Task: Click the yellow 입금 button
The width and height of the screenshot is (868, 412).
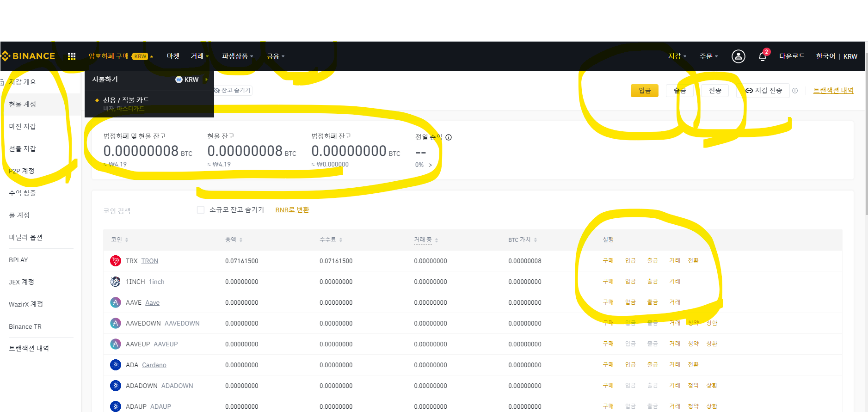Action: pyautogui.click(x=645, y=91)
